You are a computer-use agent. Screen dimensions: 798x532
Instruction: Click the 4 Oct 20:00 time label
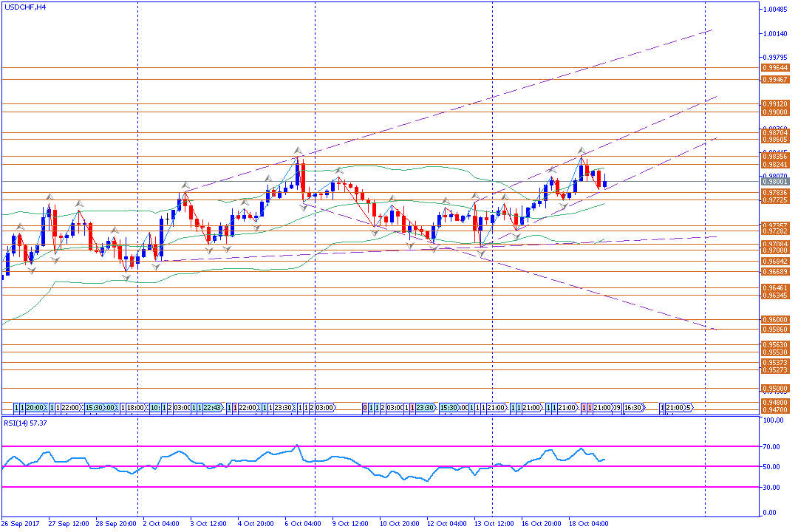click(256, 523)
